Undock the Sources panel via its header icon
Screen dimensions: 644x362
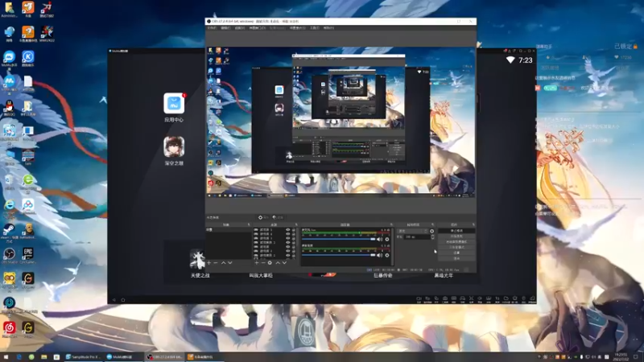coord(296,225)
